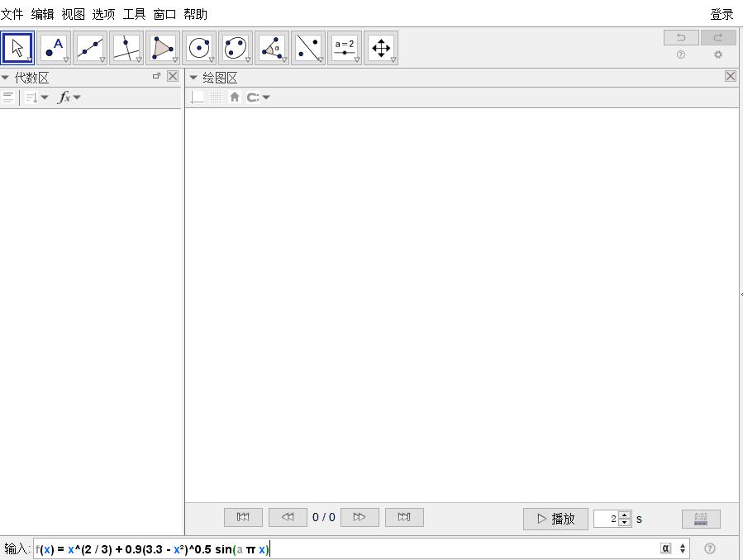Increase playback delay with up stepper
743x560 pixels.
tap(625, 515)
